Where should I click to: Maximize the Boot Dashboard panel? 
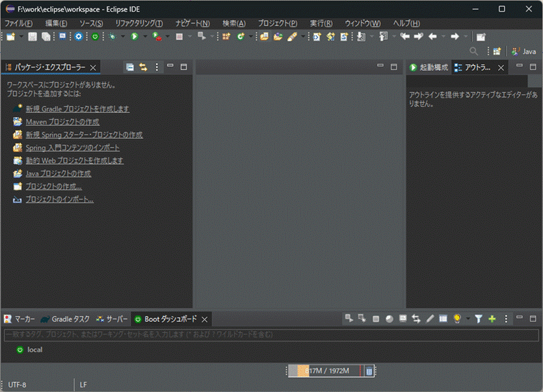[x=533, y=319]
